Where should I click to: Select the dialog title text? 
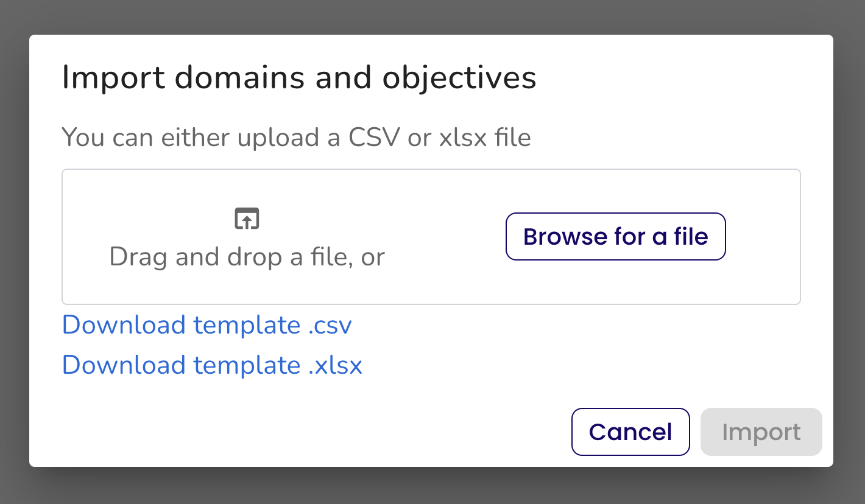click(x=298, y=77)
